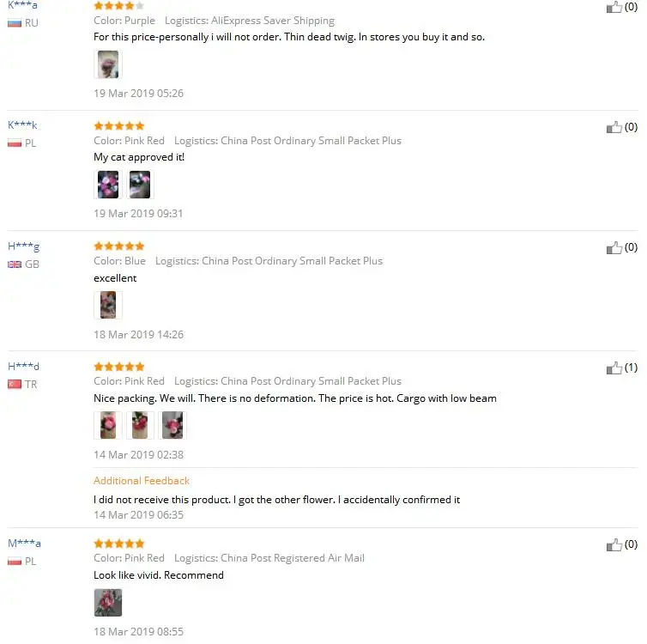Open reviewer K***k's profile
This screenshot has width=647, height=644.
pos(22,125)
